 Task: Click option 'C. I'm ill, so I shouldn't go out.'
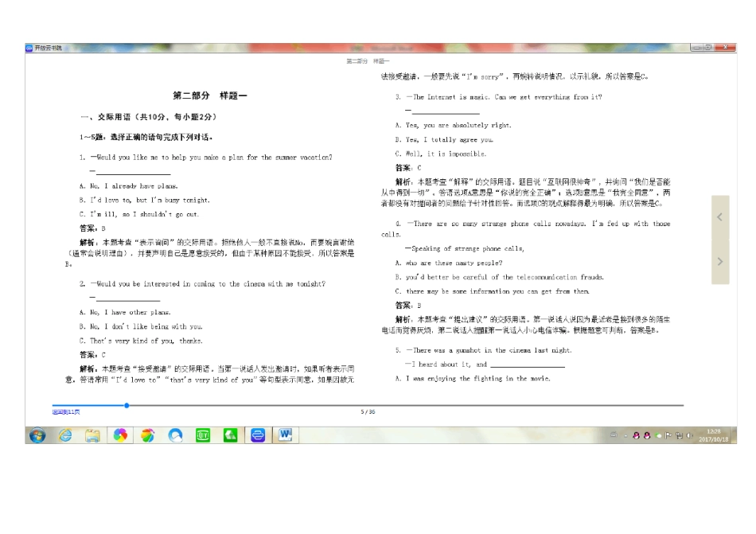(x=138, y=214)
